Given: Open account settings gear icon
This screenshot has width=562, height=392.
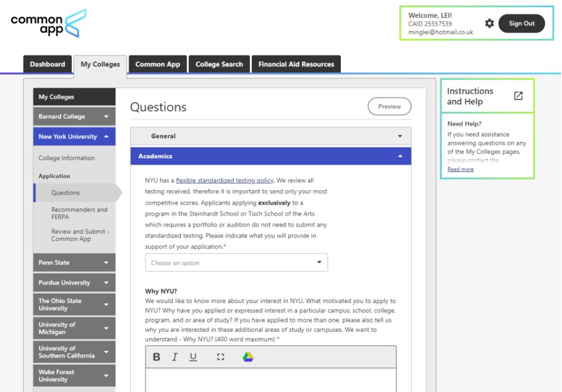Looking at the screenshot, I should click(489, 23).
